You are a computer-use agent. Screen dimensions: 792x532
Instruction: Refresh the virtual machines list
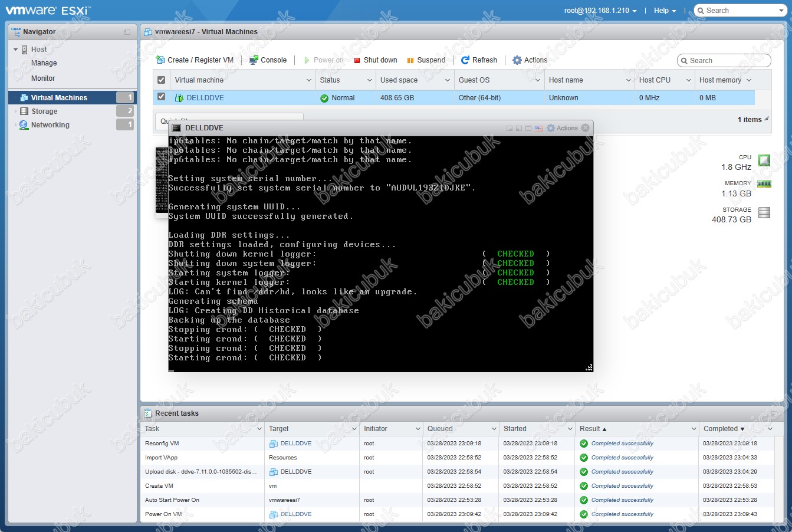coord(479,60)
